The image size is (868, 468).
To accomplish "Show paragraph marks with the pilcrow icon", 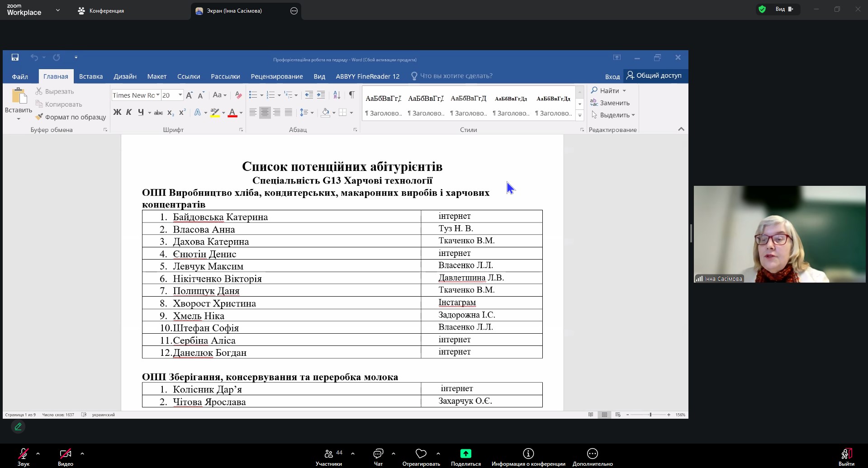I will point(351,95).
